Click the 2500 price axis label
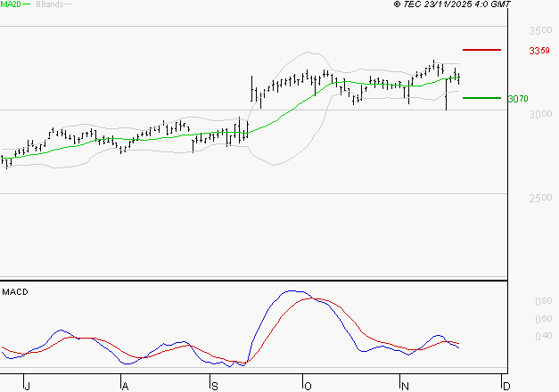Screen dimensions: 559x392 coord(540,198)
